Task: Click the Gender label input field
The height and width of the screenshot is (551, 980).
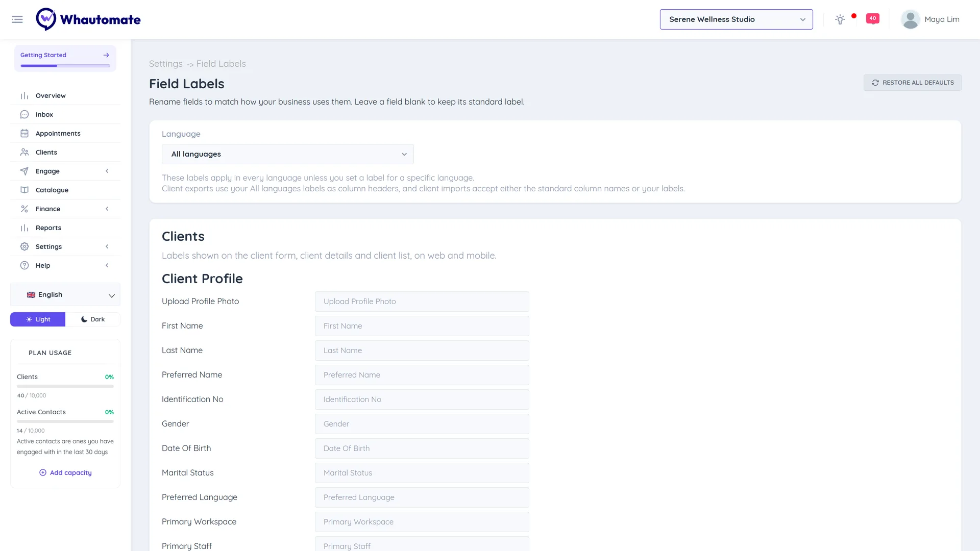Action: pyautogui.click(x=422, y=424)
